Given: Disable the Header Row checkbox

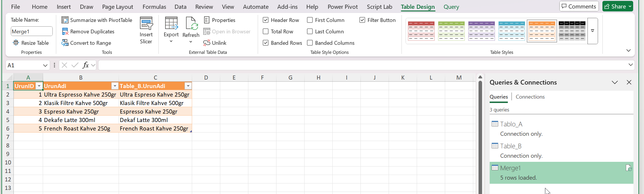Looking at the screenshot, I should click(x=266, y=20).
